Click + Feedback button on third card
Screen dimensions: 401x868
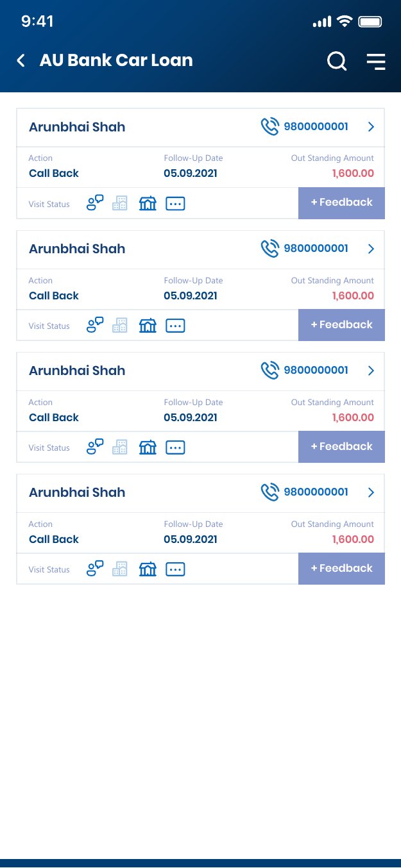point(341,446)
